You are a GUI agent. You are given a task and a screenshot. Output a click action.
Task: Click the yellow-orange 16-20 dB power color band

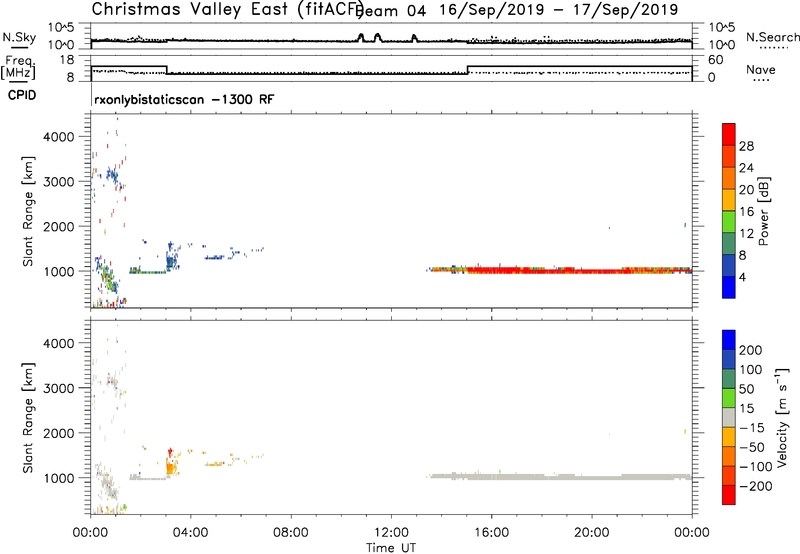[x=729, y=200]
